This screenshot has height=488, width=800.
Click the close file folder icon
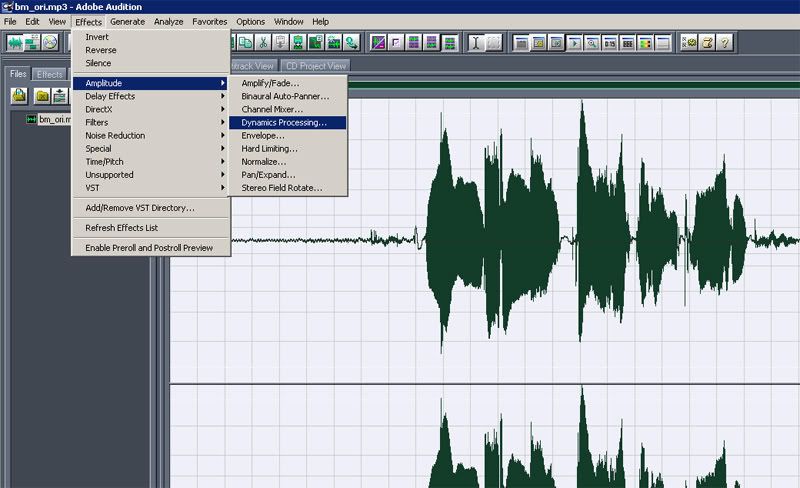[42, 95]
